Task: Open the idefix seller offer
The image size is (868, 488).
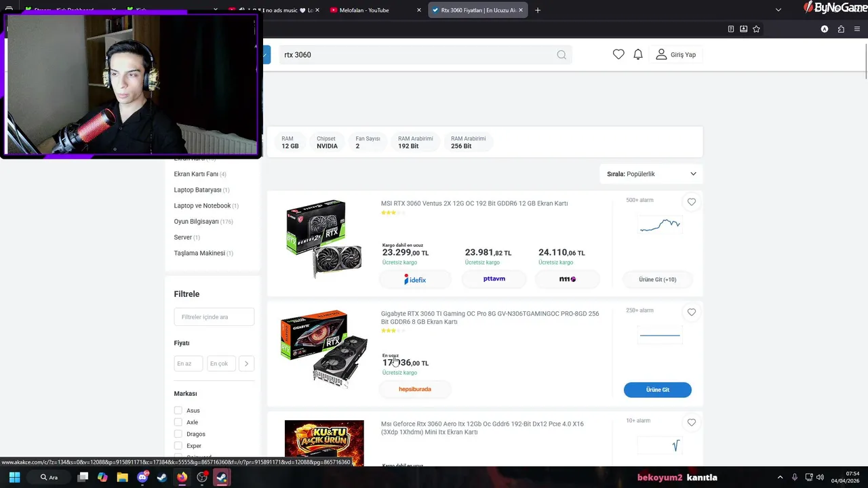Action: (x=415, y=279)
